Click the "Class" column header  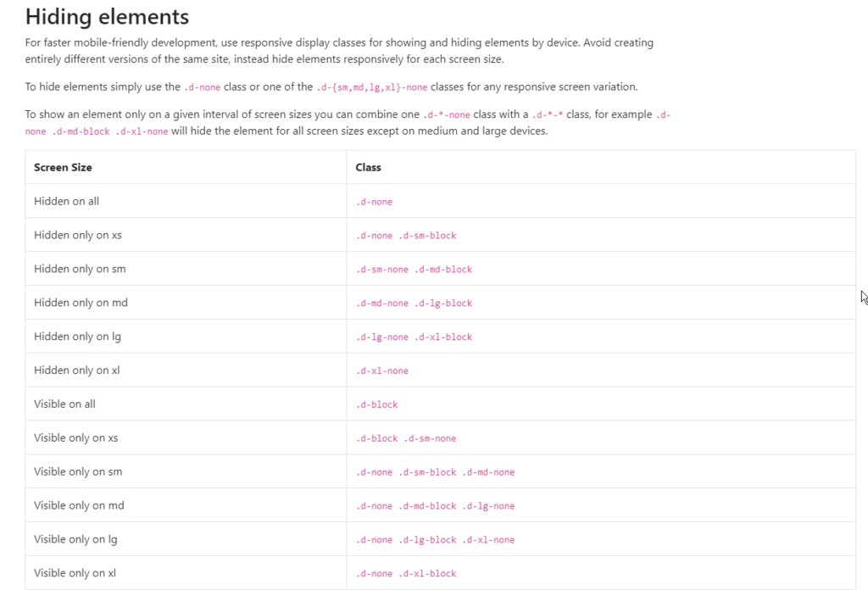point(368,168)
